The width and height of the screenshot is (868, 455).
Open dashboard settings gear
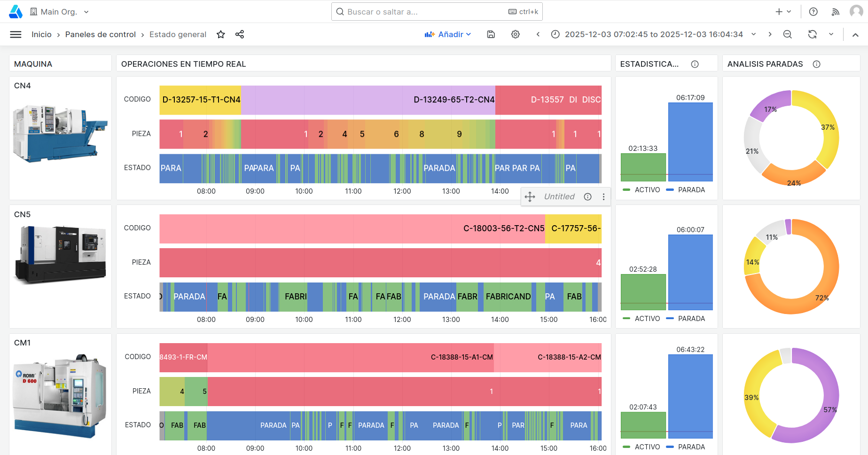coord(516,34)
